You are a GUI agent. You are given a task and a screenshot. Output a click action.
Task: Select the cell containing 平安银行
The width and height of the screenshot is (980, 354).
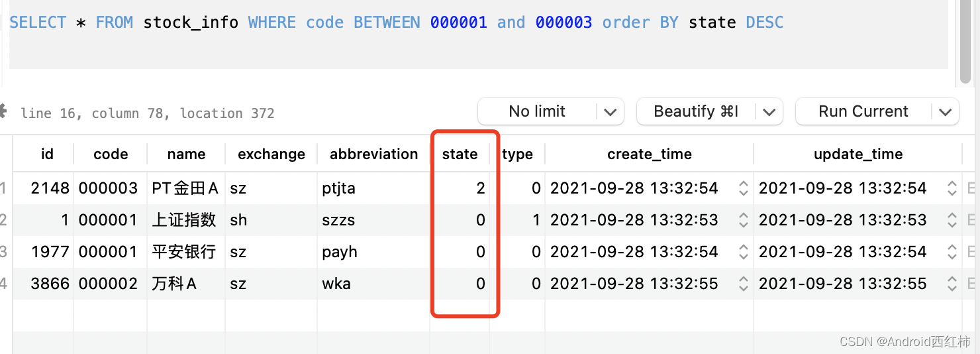click(x=186, y=252)
